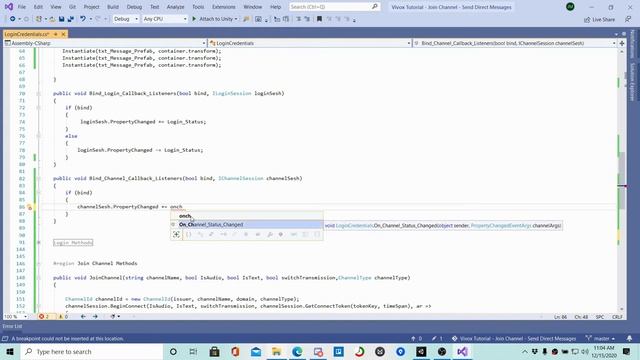Screen dimensions: 640x360
Task: Open the LoginCredentials class dropdown
Action: point(309,43)
